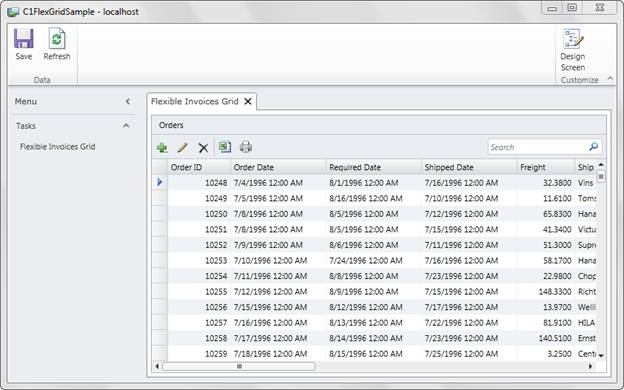Delete the selected order with the X icon
This screenshot has width=624, height=390.
coord(203,148)
